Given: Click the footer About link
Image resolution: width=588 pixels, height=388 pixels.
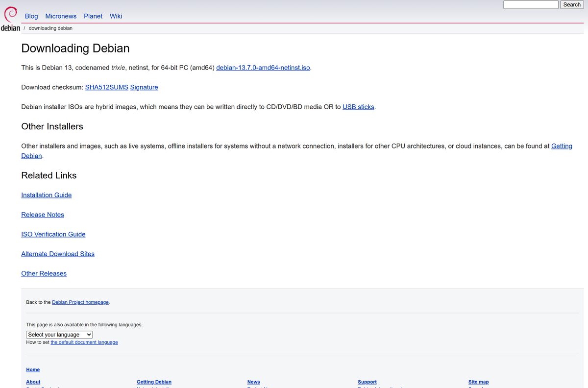Looking at the screenshot, I should click(33, 382).
